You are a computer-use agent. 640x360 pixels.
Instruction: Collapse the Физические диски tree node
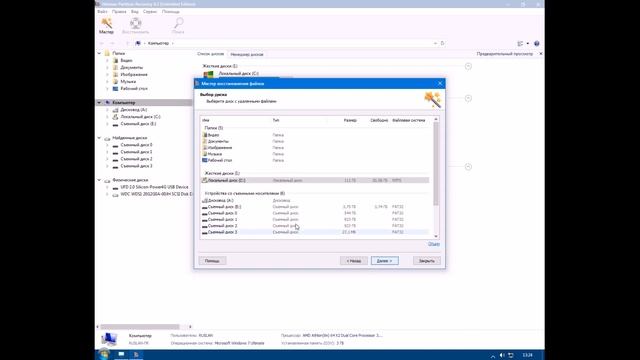[99, 180]
